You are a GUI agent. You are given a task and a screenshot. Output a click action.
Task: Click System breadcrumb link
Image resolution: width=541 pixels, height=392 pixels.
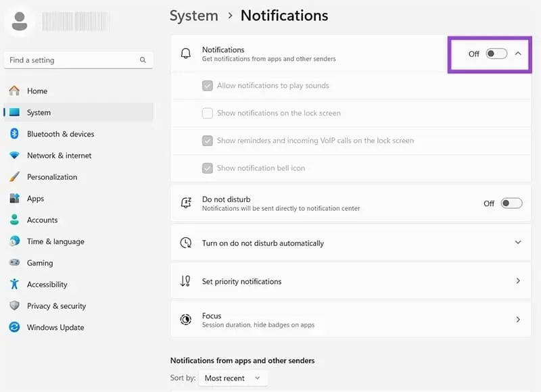(194, 16)
